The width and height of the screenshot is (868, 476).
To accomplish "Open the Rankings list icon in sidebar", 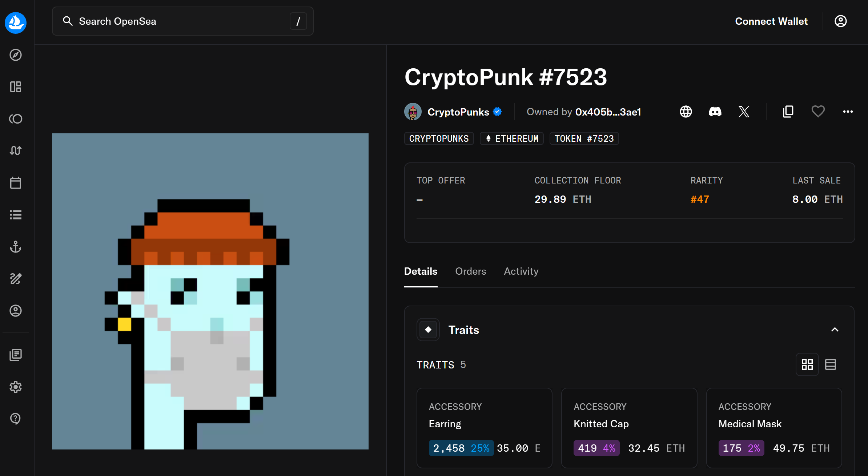I will pyautogui.click(x=16, y=214).
